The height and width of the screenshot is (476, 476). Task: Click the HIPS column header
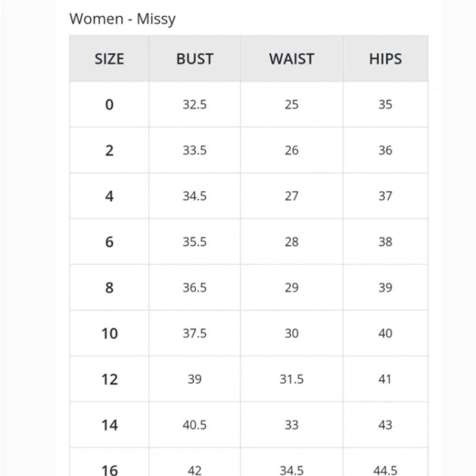coord(385,59)
